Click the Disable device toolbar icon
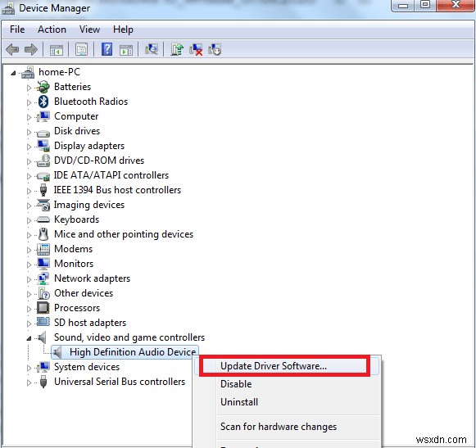Image resolution: width=476 pixels, height=448 pixels. (x=215, y=49)
